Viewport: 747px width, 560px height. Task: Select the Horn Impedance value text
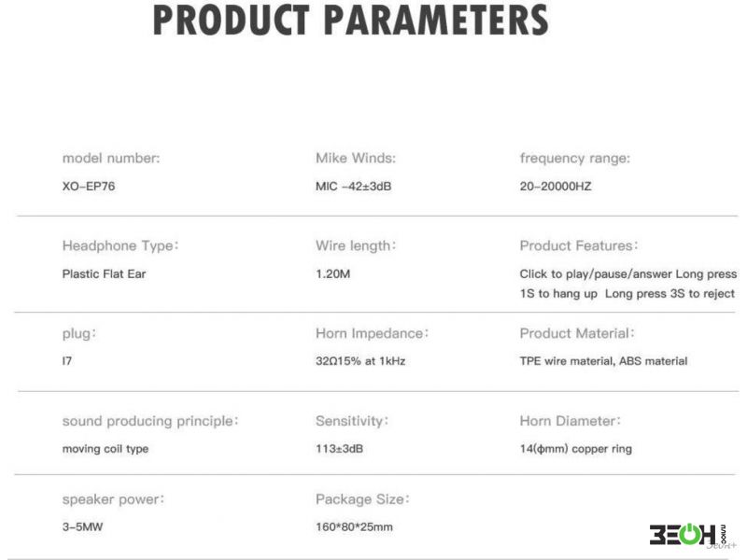tap(360, 361)
